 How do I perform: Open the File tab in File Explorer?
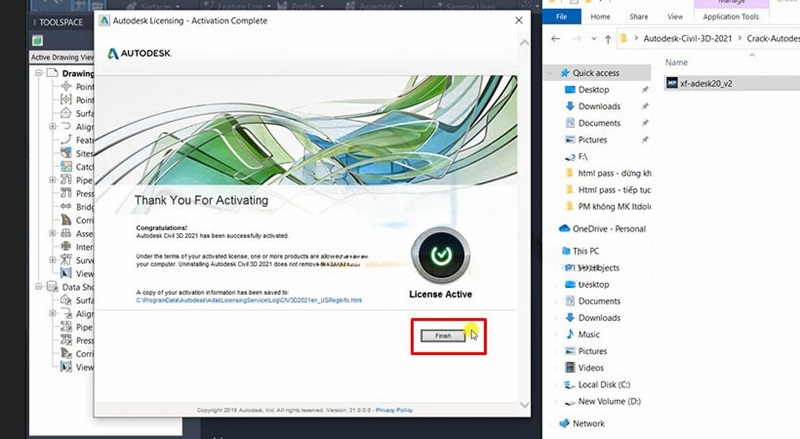[562, 17]
